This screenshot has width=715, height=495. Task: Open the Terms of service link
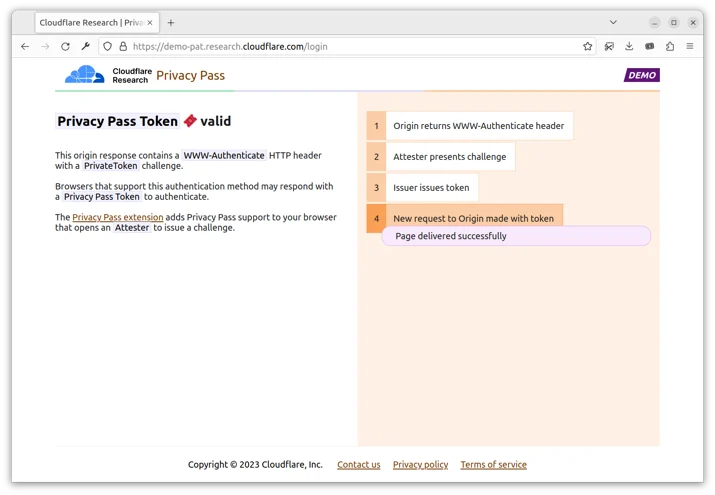(x=493, y=465)
